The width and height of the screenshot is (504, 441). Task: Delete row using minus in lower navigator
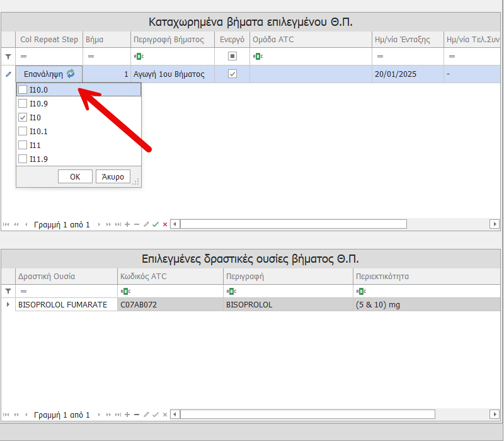pyautogui.click(x=137, y=415)
